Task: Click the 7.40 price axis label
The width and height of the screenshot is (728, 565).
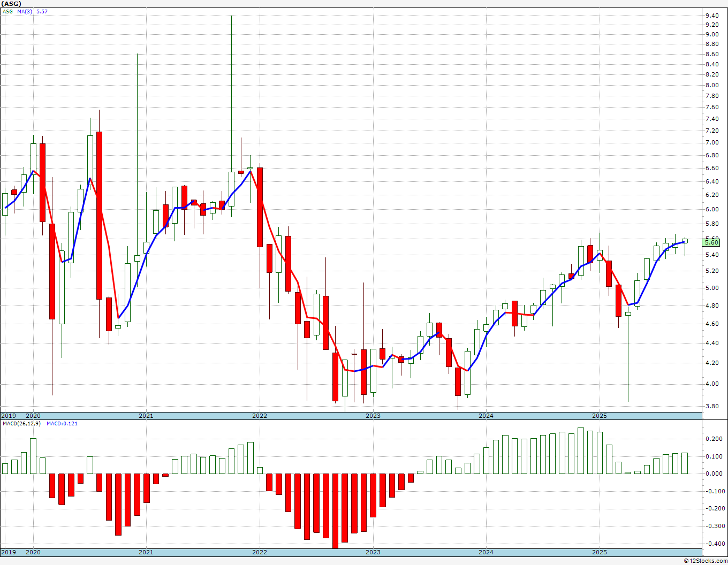Action: (x=712, y=119)
